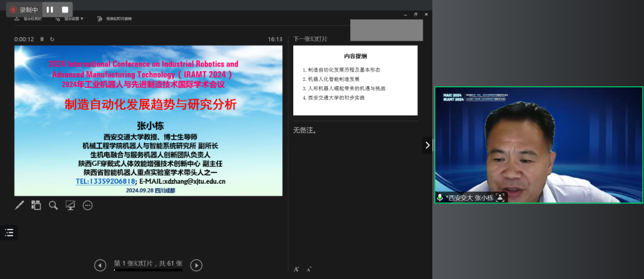Pause the screen recording

coord(50,10)
